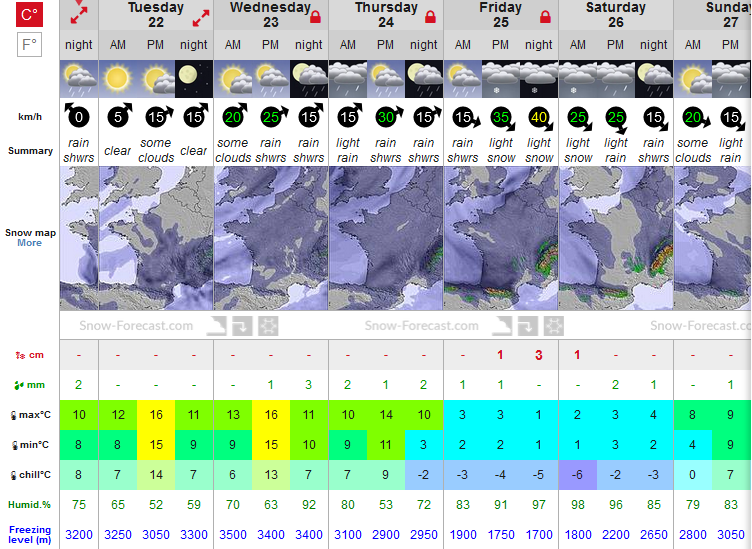Click Saturday night 15 km/h wind icon

[655, 117]
